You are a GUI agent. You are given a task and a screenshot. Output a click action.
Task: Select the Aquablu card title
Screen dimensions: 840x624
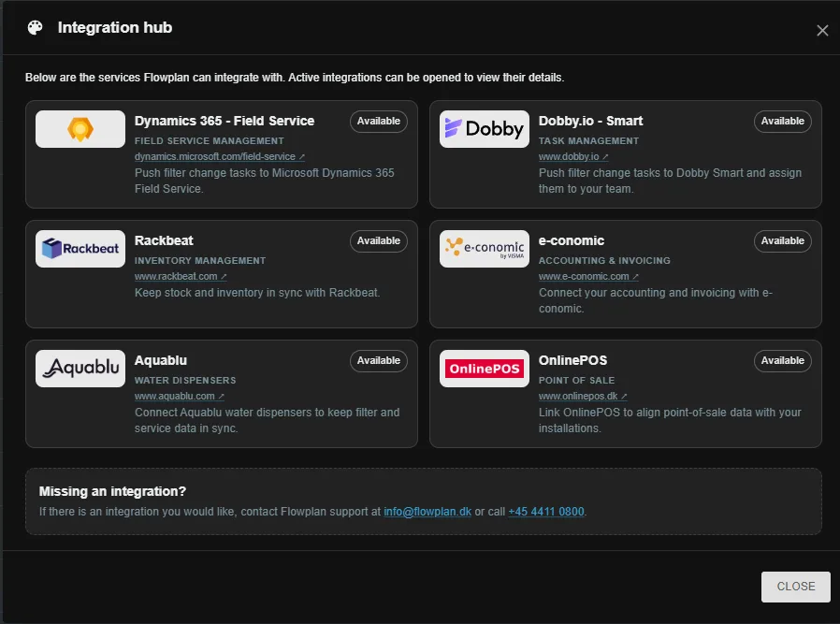[161, 360]
